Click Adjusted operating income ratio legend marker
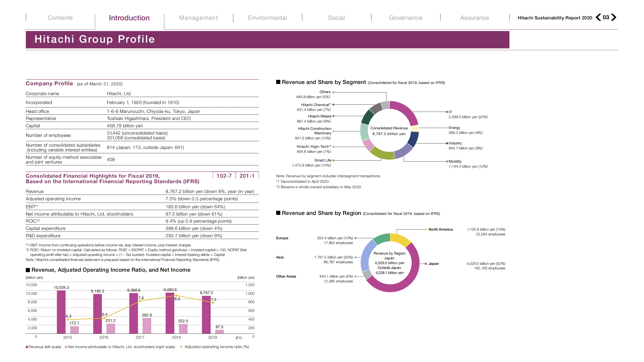The width and height of the screenshot is (644, 362). 181,346
